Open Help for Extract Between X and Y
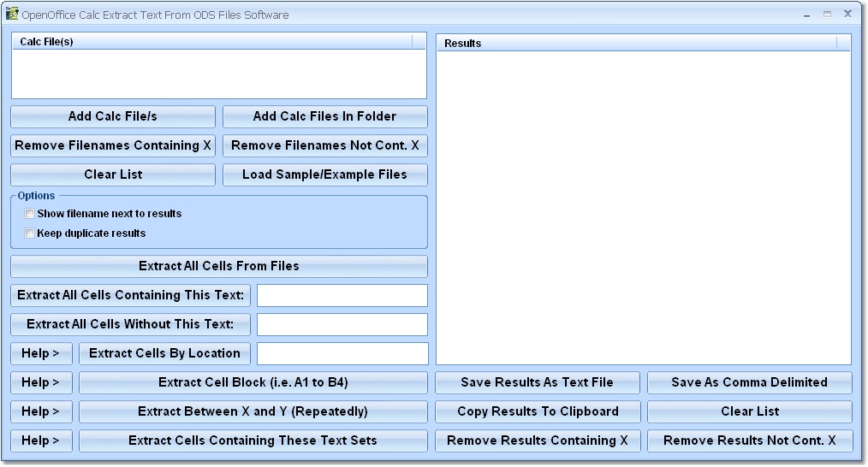The image size is (868, 467). (x=41, y=411)
